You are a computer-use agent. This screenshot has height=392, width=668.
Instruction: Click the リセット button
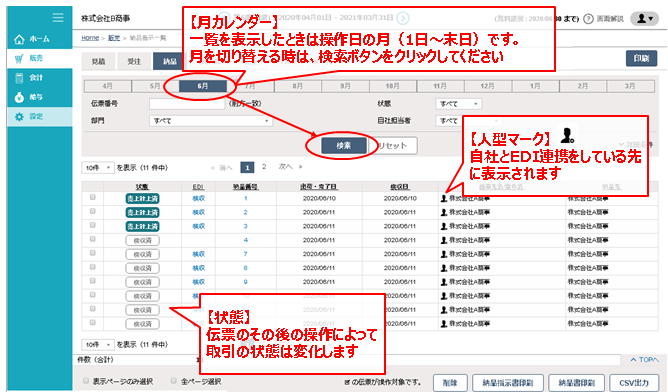(393, 146)
